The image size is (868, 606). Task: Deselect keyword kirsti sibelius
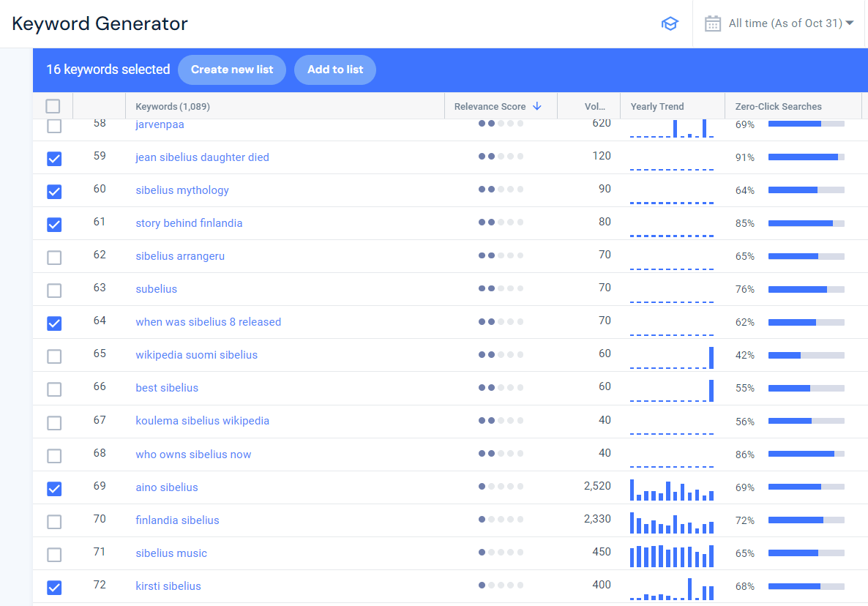(53, 587)
